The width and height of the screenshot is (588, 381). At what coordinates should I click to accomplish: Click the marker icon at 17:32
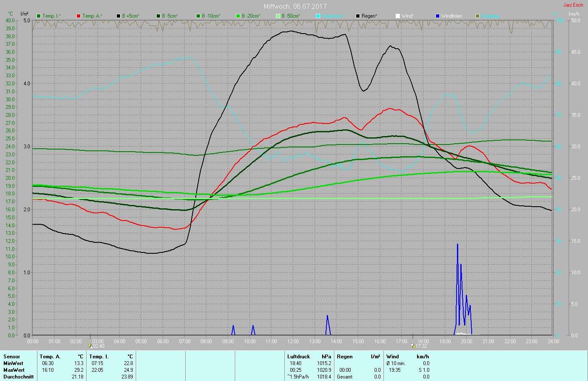pyautogui.click(x=413, y=346)
